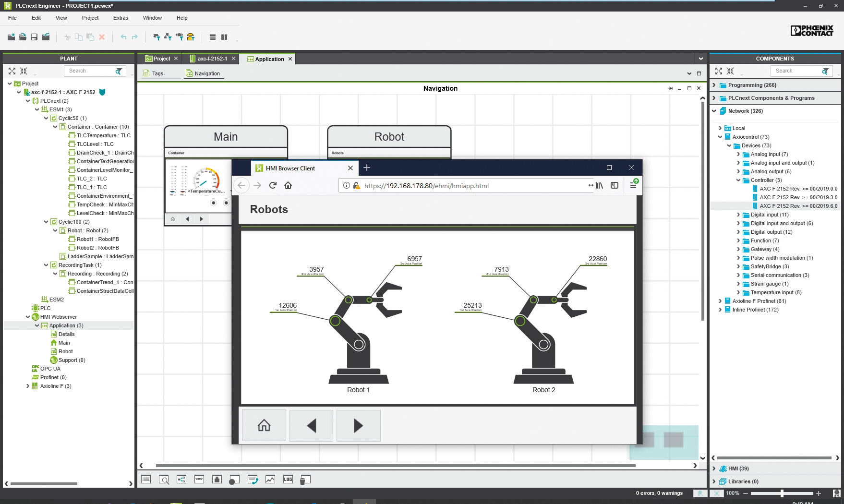844x504 pixels.
Task: Click the yellow helmet filter toolbar icon
Action: click(191, 37)
